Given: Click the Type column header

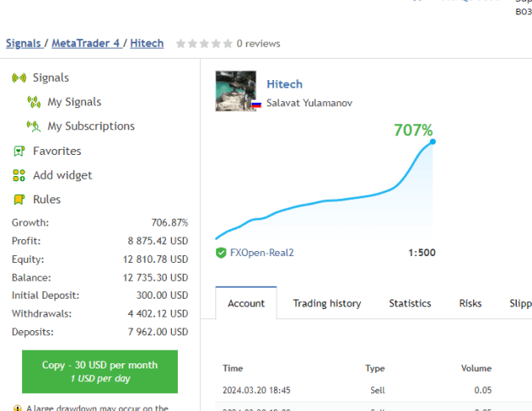Looking at the screenshot, I should pyautogui.click(x=375, y=368).
